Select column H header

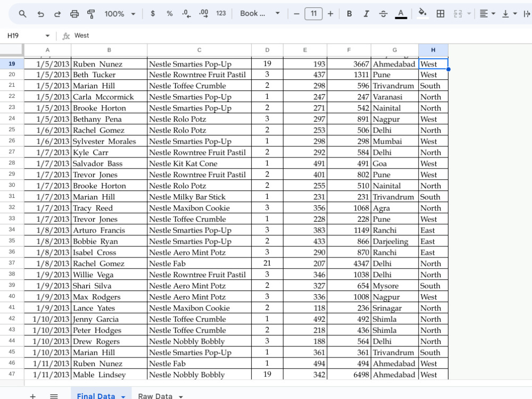click(433, 50)
